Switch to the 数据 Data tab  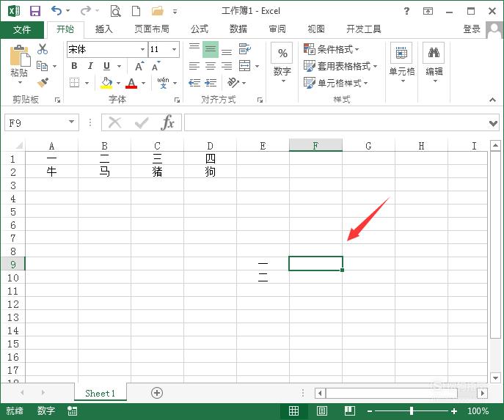point(238,29)
